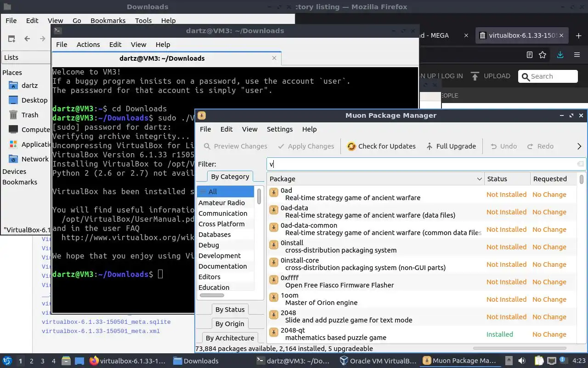Click the Firefox downloads arrow icon
Viewport: 588px width, 368px height.
coord(560,55)
